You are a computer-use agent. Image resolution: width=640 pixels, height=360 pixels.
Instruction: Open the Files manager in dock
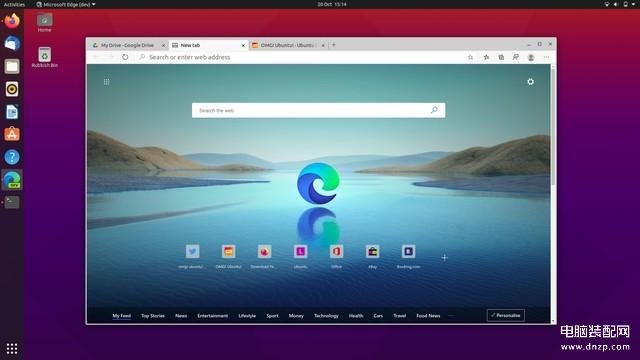[12, 66]
